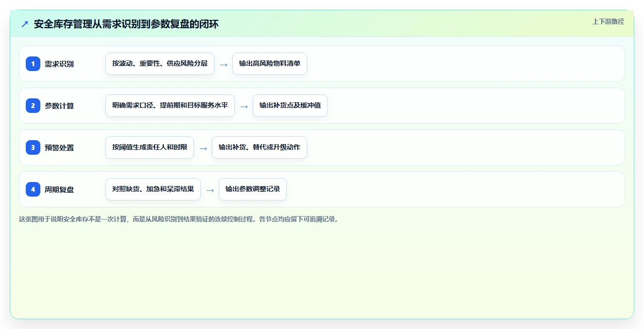Viewport: 644px width, 329px height.
Task: Click the 明确需求口径、提前期和目标服务水平 box
Action: tap(170, 106)
